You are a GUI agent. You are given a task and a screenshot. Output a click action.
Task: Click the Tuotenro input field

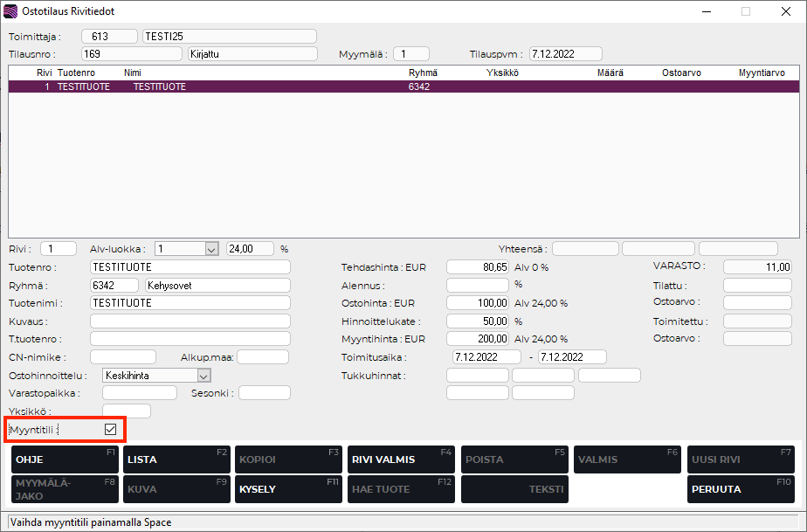click(x=190, y=266)
